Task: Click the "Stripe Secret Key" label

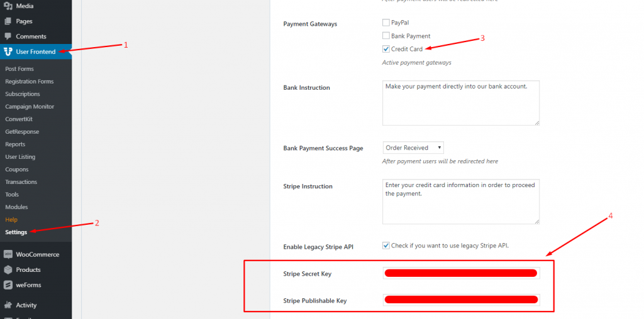Action: (307, 274)
